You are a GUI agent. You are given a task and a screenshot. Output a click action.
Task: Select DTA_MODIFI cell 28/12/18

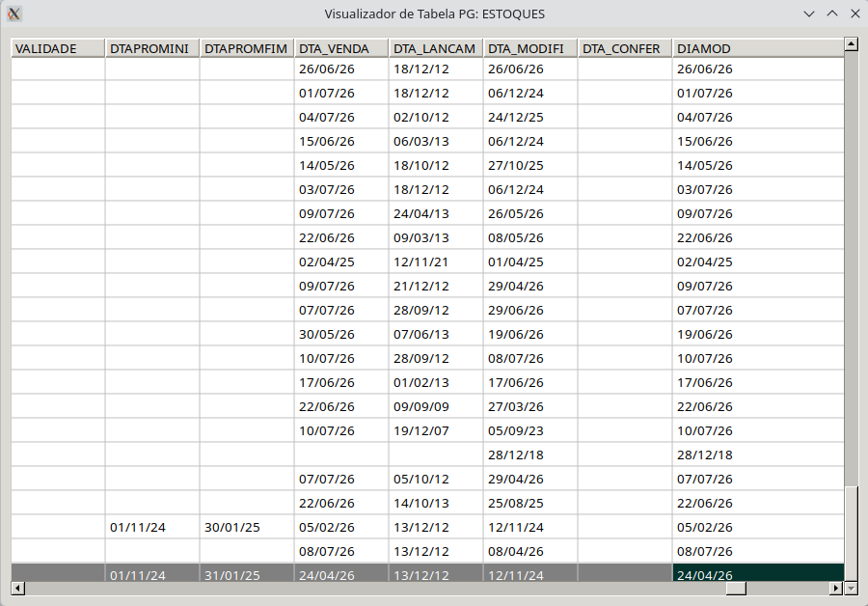(530, 454)
